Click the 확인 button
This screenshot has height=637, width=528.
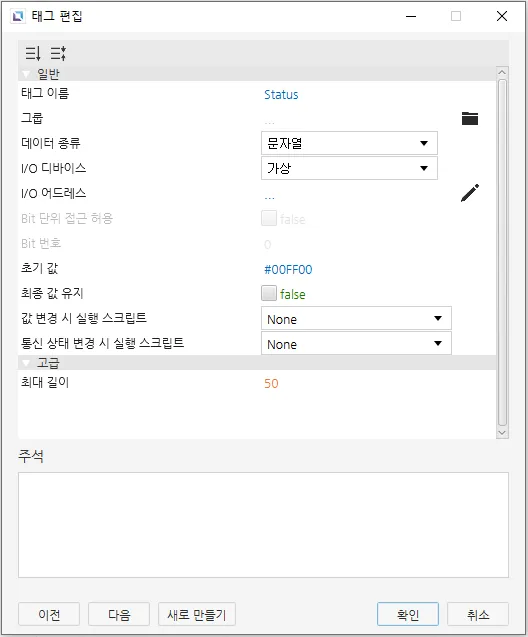(x=408, y=614)
